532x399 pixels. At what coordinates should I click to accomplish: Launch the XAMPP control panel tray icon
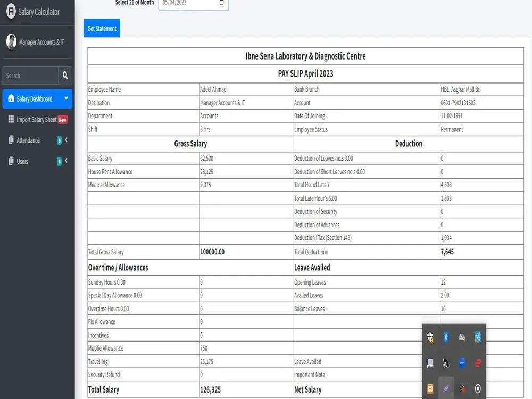click(x=430, y=388)
